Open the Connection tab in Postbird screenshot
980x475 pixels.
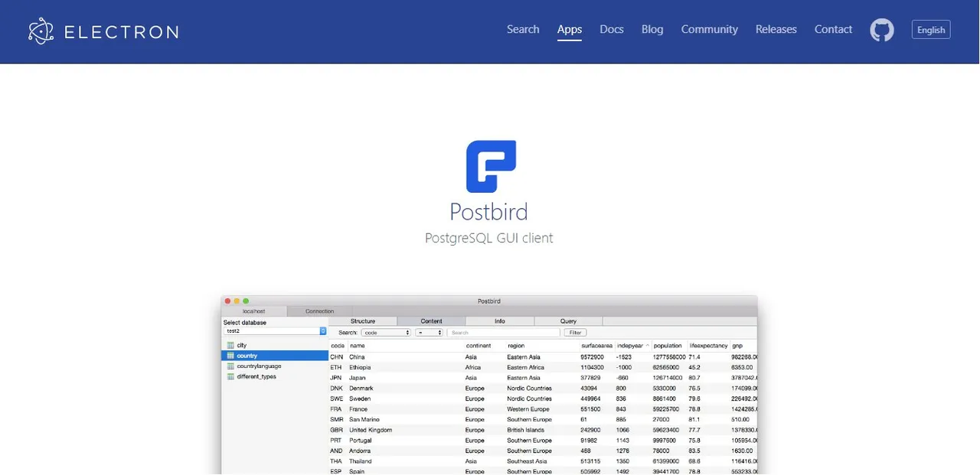320,311
